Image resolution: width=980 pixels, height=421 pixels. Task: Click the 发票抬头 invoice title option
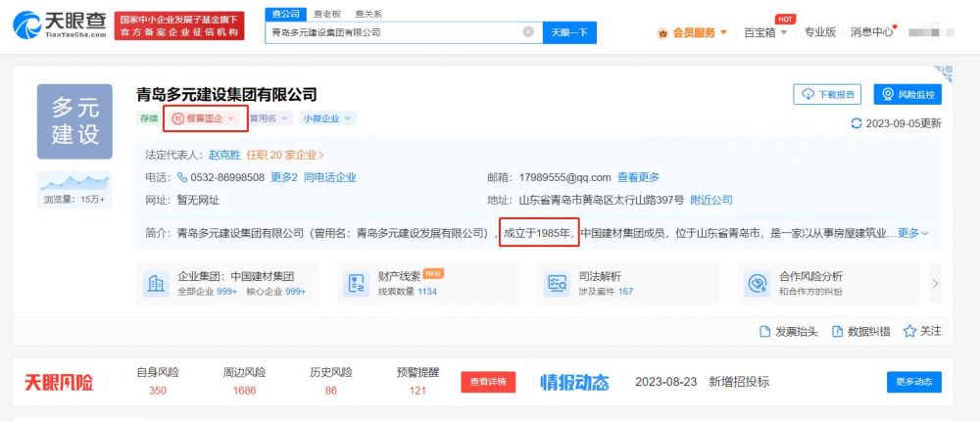(789, 332)
